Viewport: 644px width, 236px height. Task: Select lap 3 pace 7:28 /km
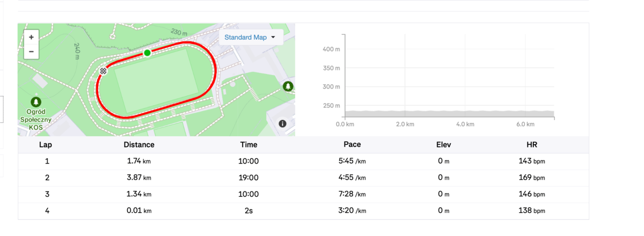[352, 194]
